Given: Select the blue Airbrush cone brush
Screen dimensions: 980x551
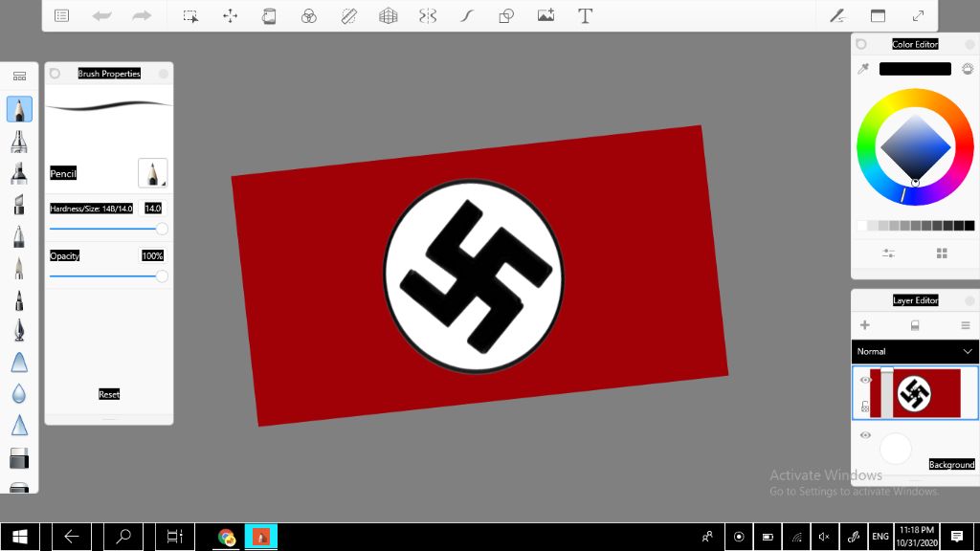Looking at the screenshot, I should point(19,363).
